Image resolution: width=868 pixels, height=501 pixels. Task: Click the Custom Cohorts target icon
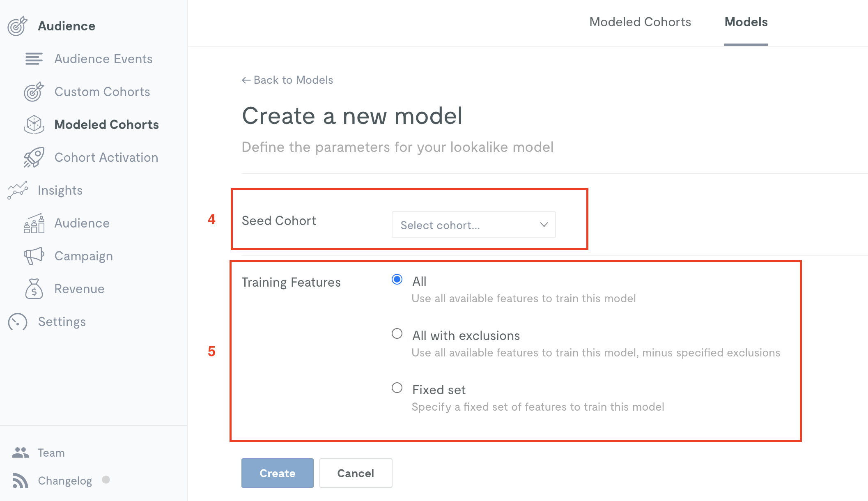click(x=34, y=92)
